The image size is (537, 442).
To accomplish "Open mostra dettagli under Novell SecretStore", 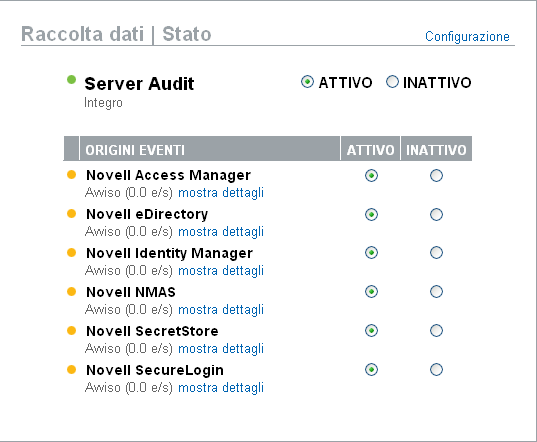I will (221, 349).
